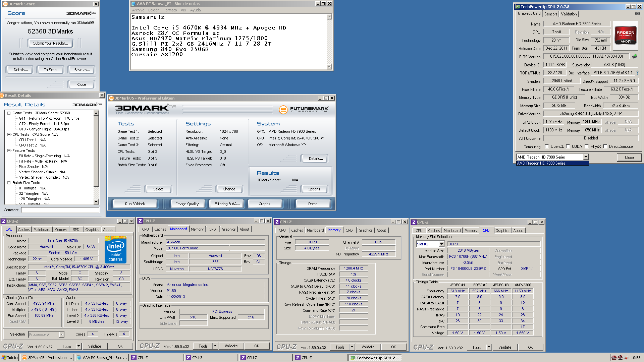Select the highlighted AMD Radeon HD 7900 Series list entry
Image resolution: width=644 pixels, height=362 pixels.
[552, 163]
